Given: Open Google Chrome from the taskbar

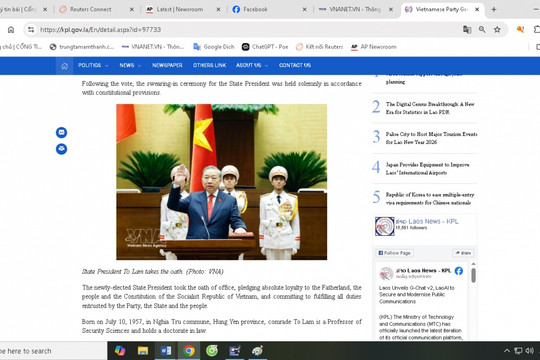Looking at the screenshot, I should tap(189, 351).
